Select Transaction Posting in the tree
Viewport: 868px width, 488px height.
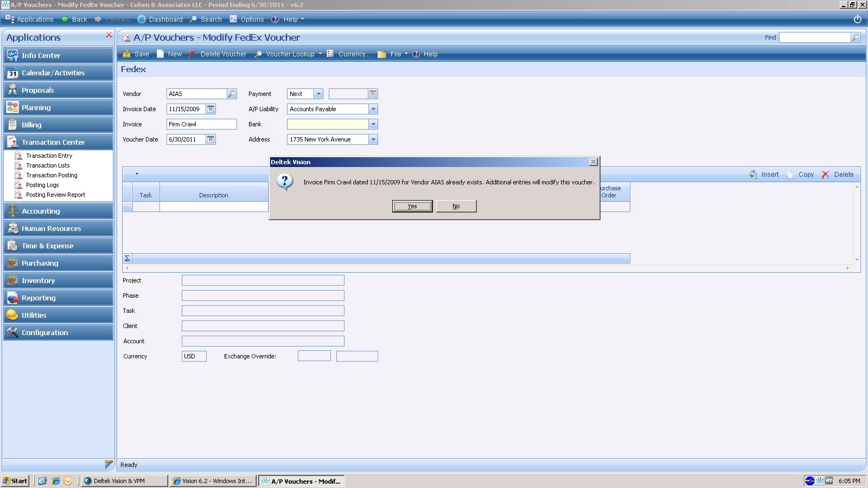[52, 175]
